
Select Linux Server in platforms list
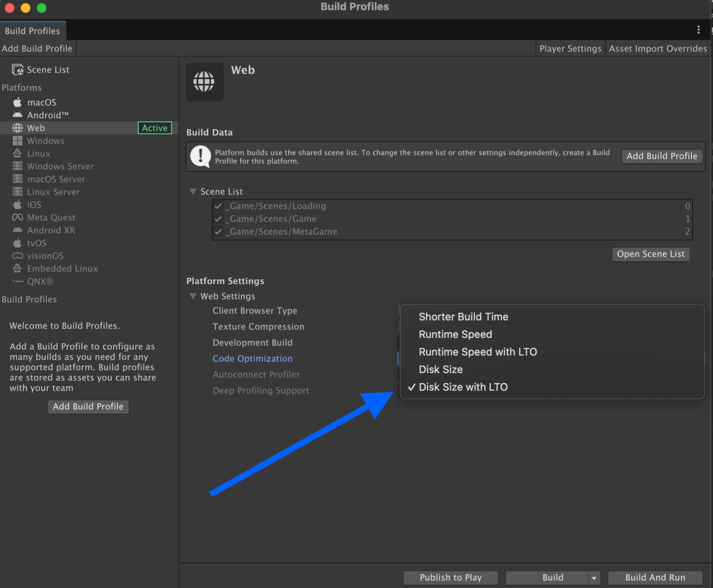coord(53,192)
